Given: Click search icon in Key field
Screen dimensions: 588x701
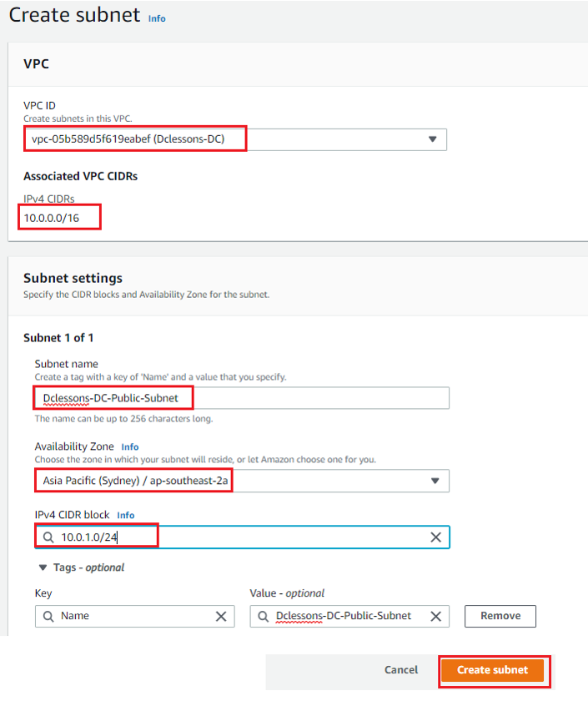Looking at the screenshot, I should 48,616.
